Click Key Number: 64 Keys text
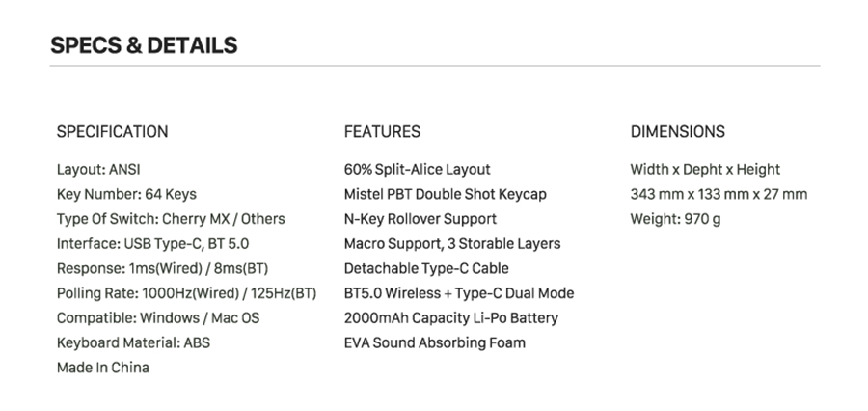This screenshot has height=411, width=868. tap(126, 195)
